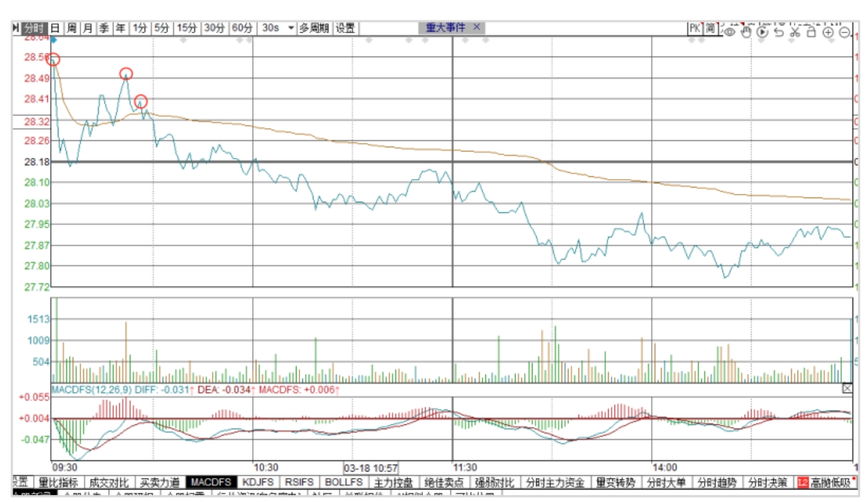Screen dimensions: 868x502
Task: Open the 30s period dropdown arrow
Action: (x=290, y=29)
